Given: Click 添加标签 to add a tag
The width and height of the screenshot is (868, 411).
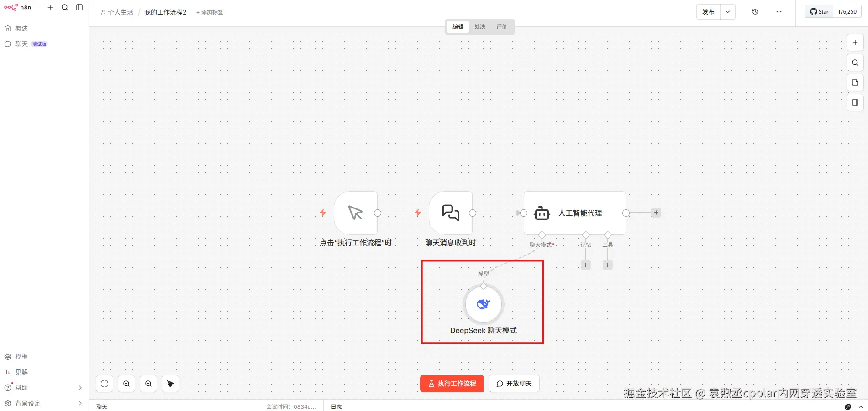Looking at the screenshot, I should point(210,12).
